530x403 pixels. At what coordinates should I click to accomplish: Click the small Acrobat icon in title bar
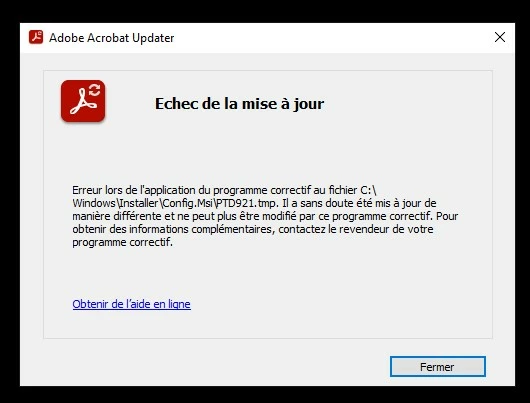36,37
